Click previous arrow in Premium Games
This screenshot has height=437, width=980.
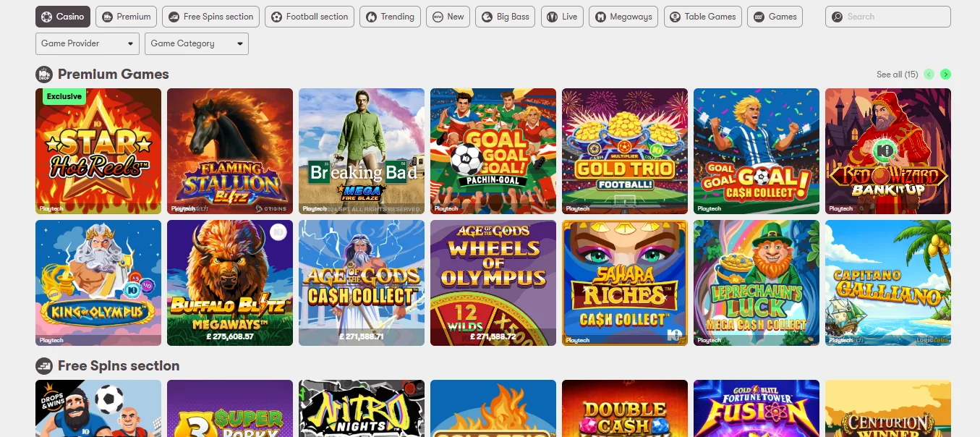pos(929,75)
